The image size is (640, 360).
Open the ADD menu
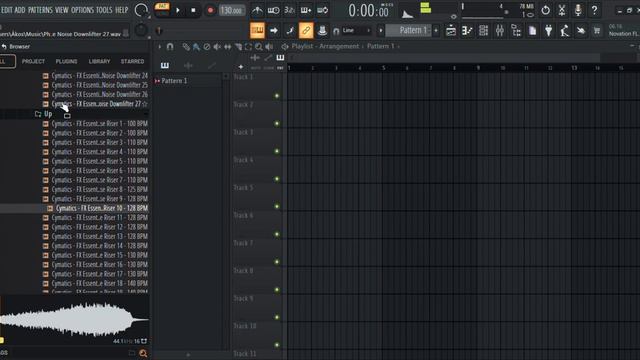coord(20,10)
